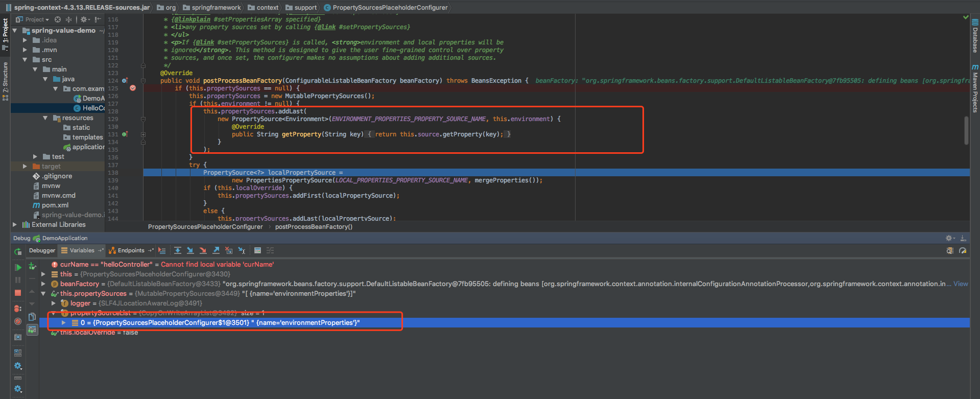The image size is (980, 399).
Task: Toggle Mute Breakpoints in debug sidebar
Action: [x=18, y=321]
